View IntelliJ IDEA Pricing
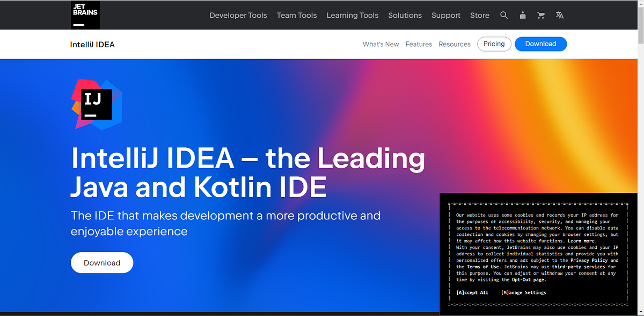Image resolution: width=644 pixels, height=316 pixels. tap(494, 44)
